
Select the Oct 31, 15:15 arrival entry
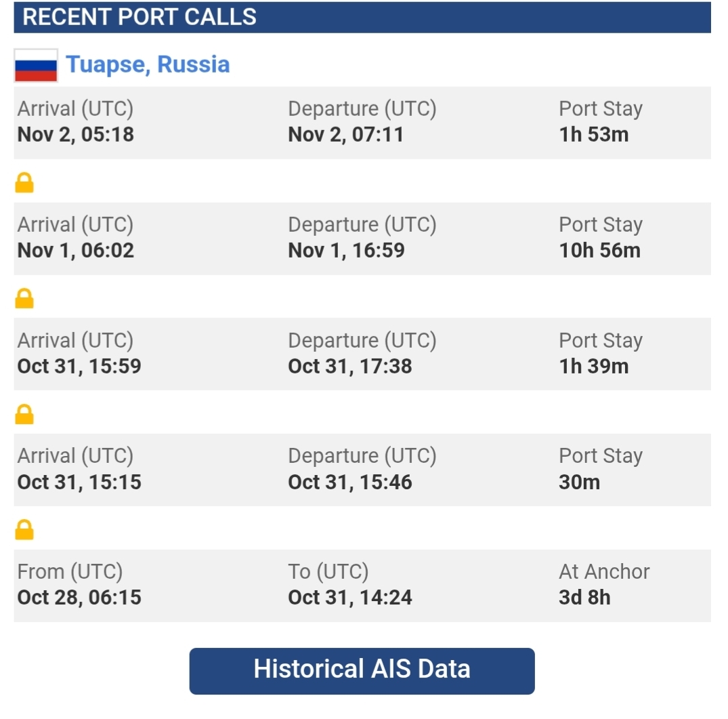79,482
